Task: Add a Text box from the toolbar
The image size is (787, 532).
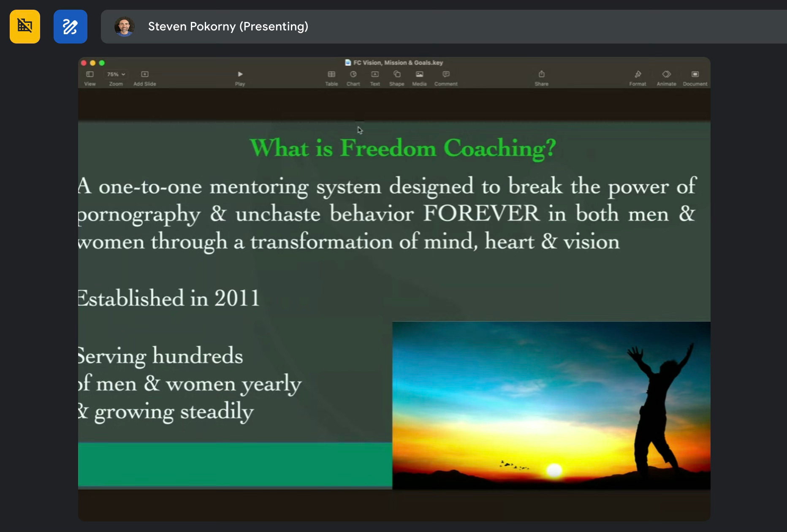Action: tap(375, 78)
